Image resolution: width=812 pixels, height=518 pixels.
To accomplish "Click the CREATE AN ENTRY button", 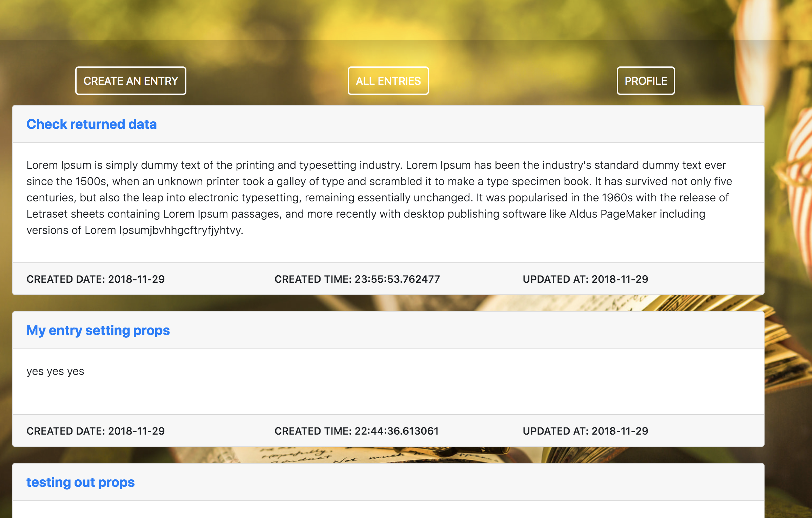I will pyautogui.click(x=130, y=81).
